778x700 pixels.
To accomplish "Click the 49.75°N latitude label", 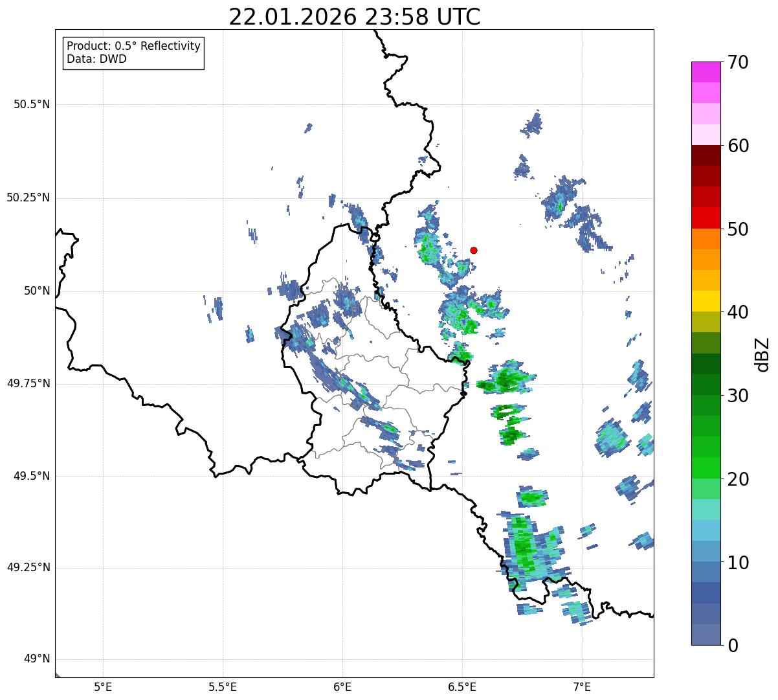I will point(28,383).
